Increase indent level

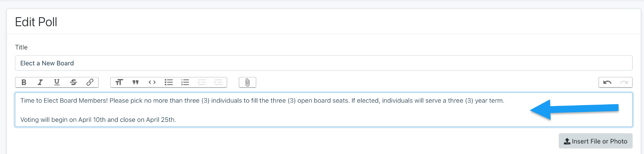point(218,82)
